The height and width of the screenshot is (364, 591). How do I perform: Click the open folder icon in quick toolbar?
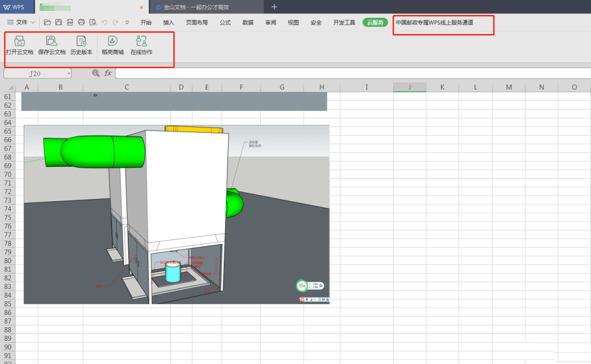[47, 22]
